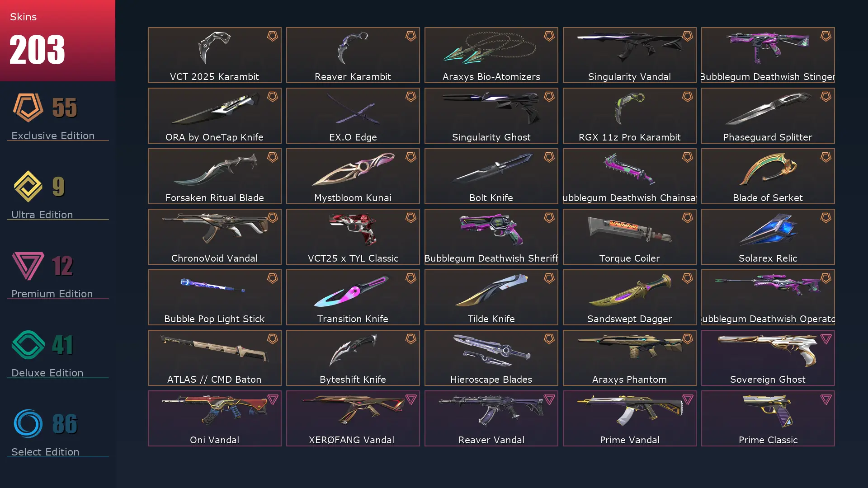Click the Skins 203 total header
The width and height of the screenshot is (868, 488).
[x=57, y=41]
